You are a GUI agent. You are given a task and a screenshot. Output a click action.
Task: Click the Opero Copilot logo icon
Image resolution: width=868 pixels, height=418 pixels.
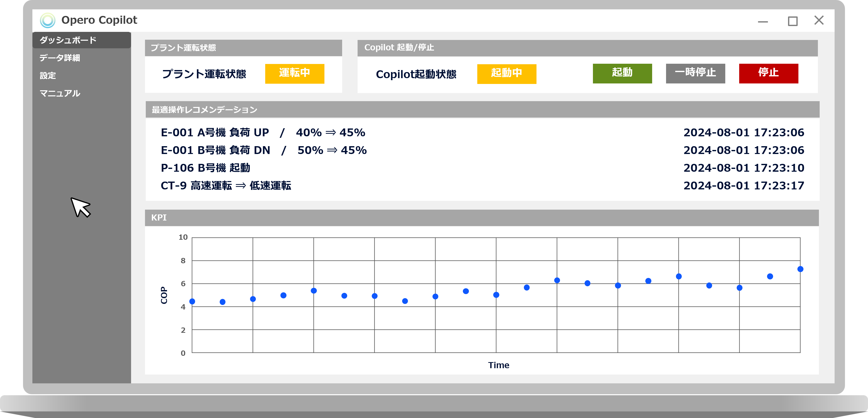(x=48, y=20)
